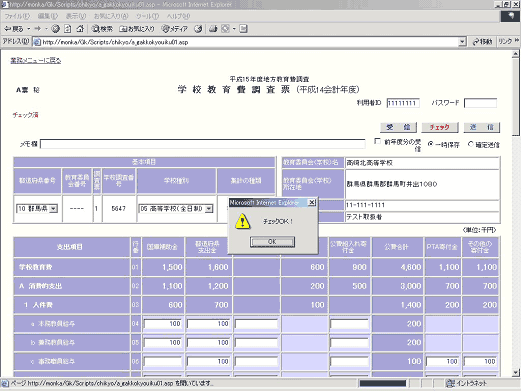
Task: Click the page icon in the address bar
Action: click(x=37, y=42)
